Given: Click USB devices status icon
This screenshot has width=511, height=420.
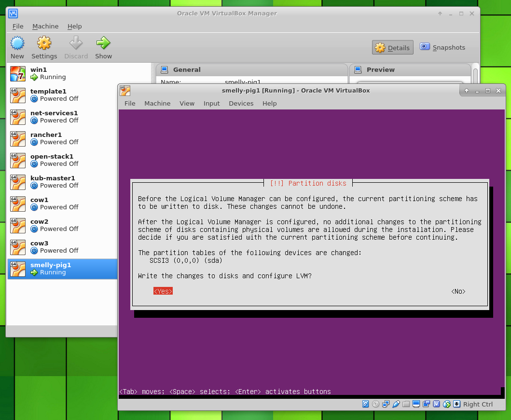Looking at the screenshot, I should click(x=396, y=404).
